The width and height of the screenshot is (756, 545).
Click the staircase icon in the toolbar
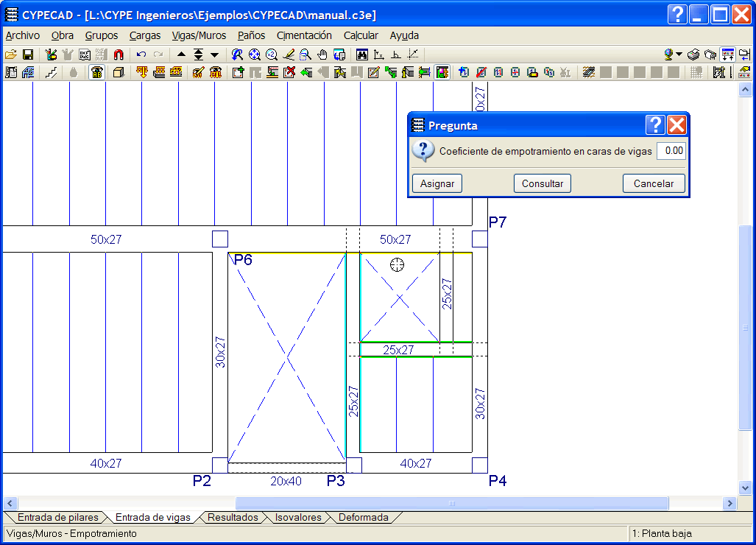(x=51, y=72)
